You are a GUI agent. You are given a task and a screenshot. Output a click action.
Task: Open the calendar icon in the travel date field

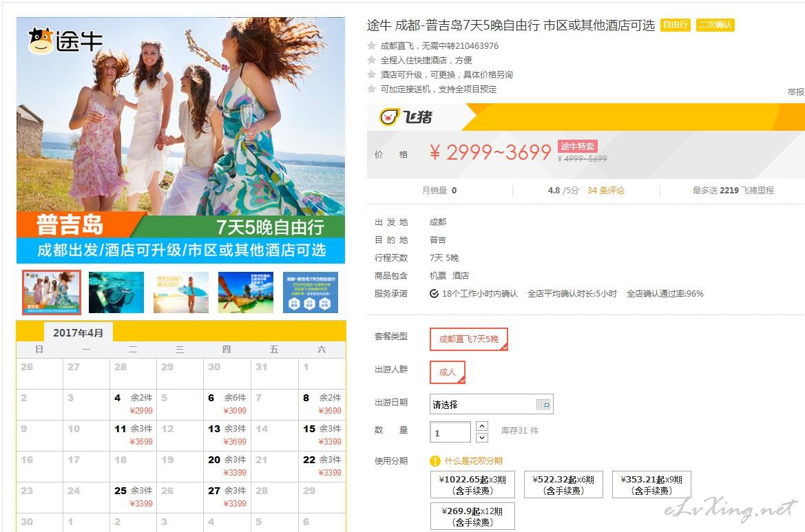543,404
